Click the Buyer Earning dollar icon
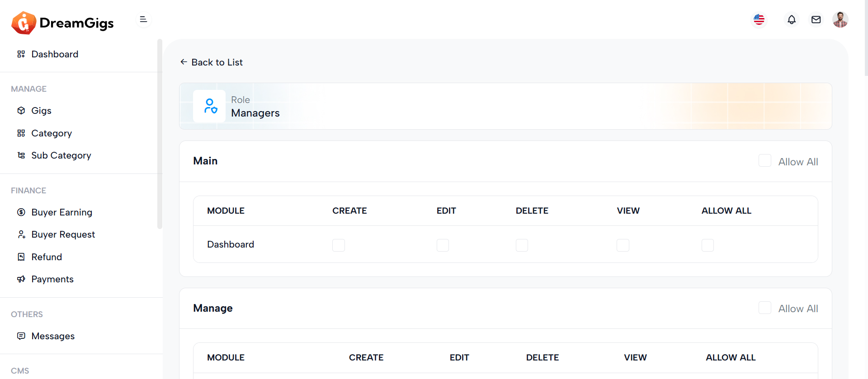This screenshot has height=379, width=868. point(21,212)
